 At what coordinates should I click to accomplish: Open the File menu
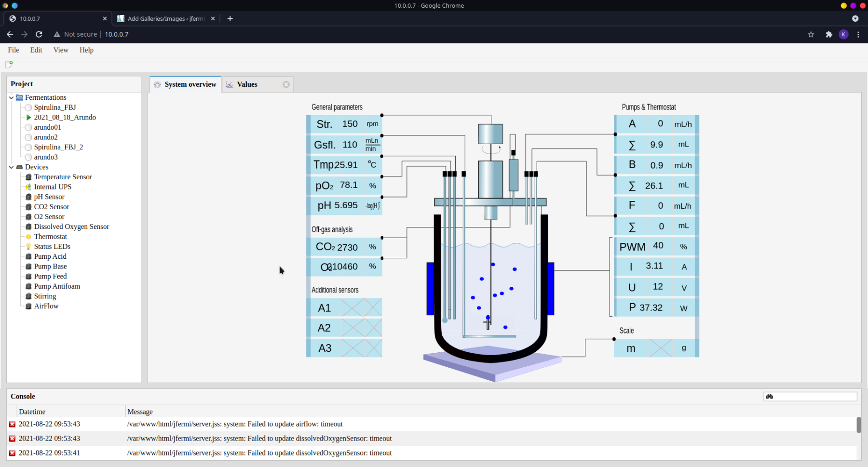pyautogui.click(x=14, y=50)
